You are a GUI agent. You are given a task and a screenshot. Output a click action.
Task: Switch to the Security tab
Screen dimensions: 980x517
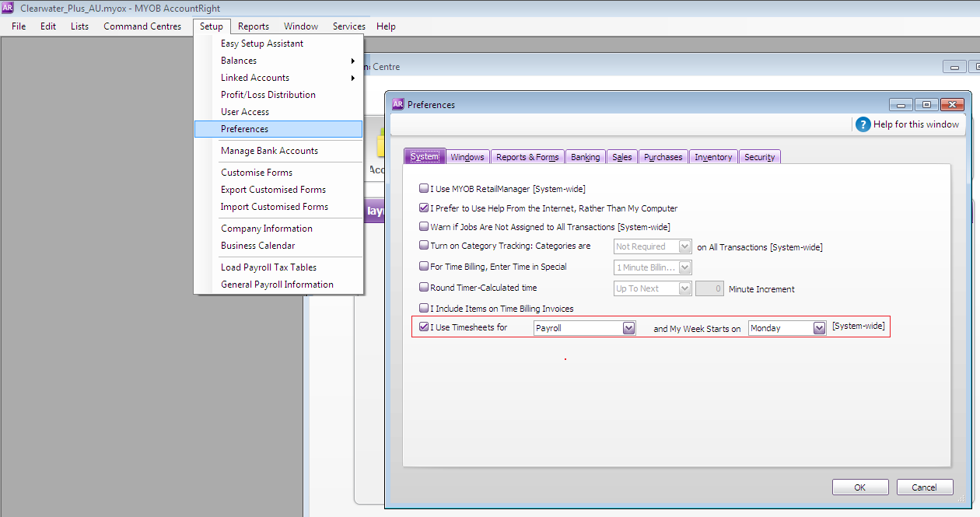tap(759, 157)
